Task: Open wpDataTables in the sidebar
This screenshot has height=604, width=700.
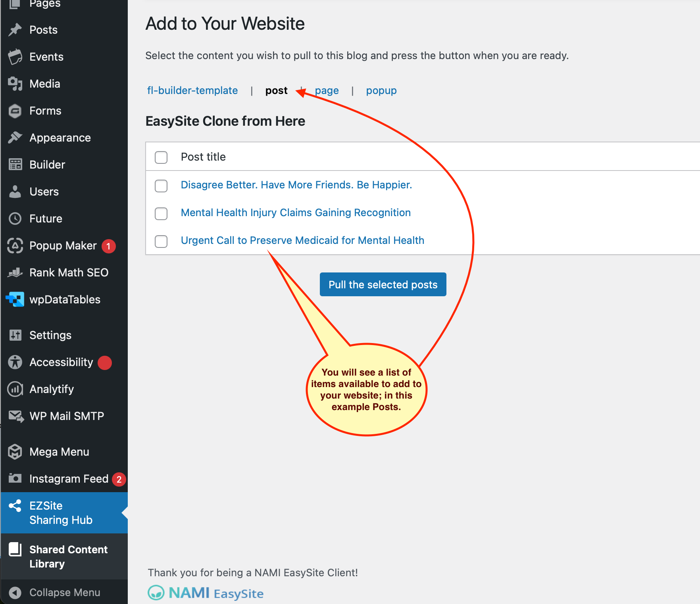Action: 64,299
